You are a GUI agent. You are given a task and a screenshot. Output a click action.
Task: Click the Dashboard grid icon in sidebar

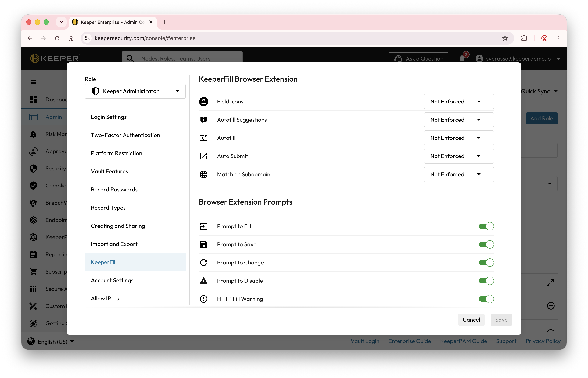point(33,99)
